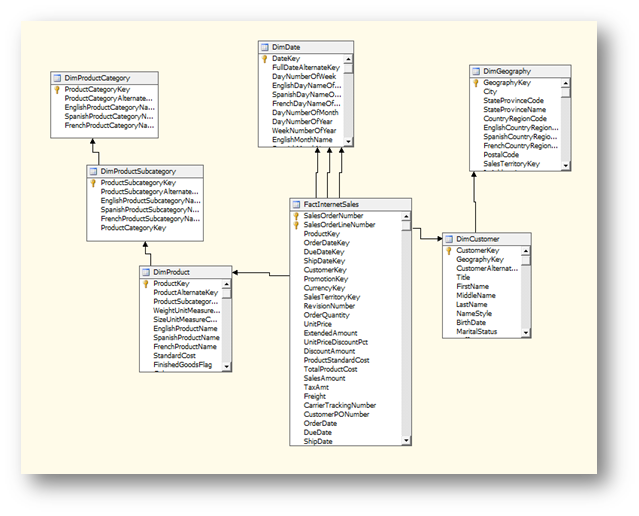Screen dimensions: 639x516
Task: Click the DimDate scrollbar thumb
Action: tap(348, 68)
